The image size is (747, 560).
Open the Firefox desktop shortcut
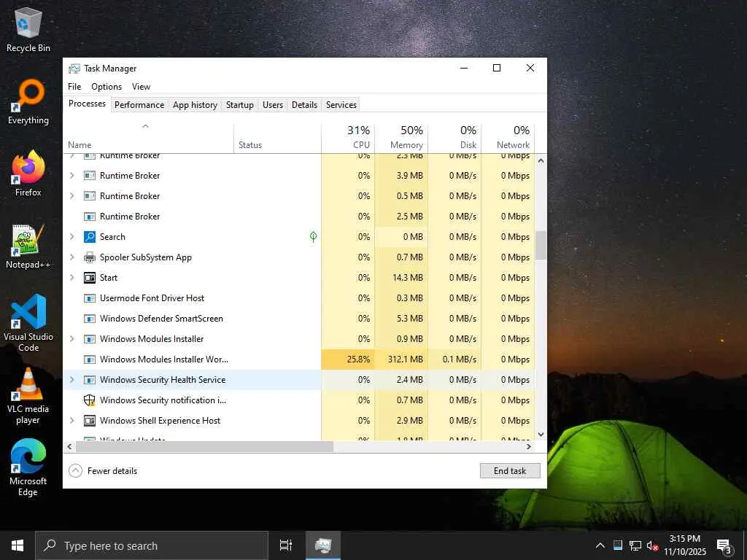[28, 174]
